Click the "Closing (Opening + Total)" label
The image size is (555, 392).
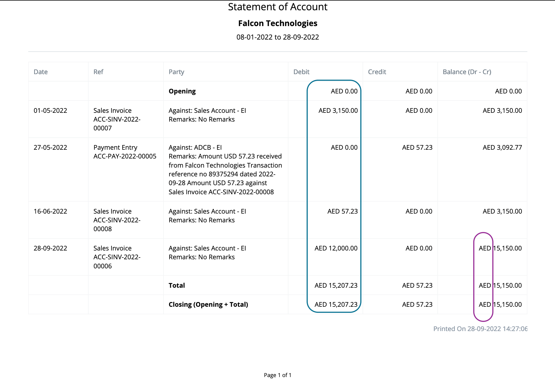tap(208, 304)
